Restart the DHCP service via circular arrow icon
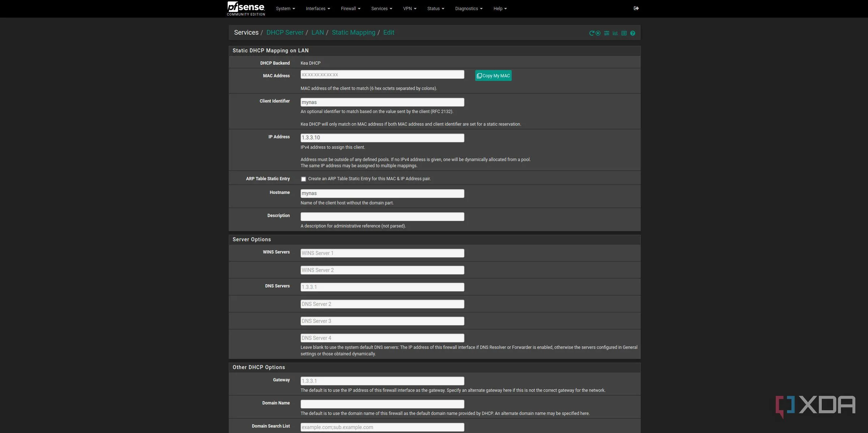 (x=592, y=33)
